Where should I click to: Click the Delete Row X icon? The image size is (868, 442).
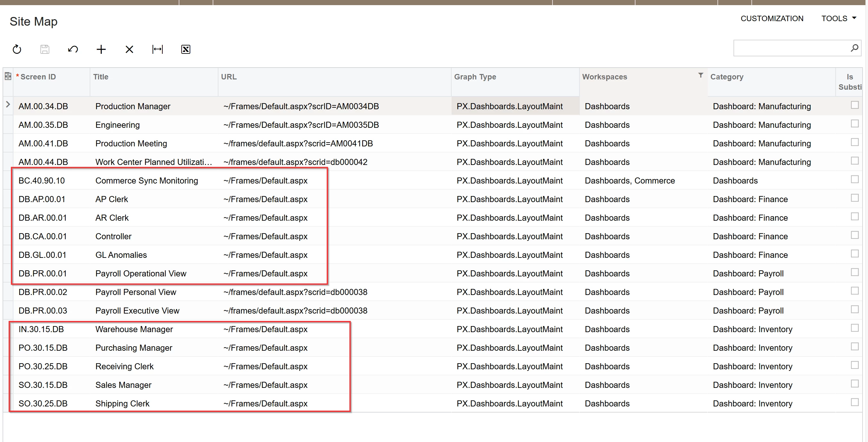point(129,49)
